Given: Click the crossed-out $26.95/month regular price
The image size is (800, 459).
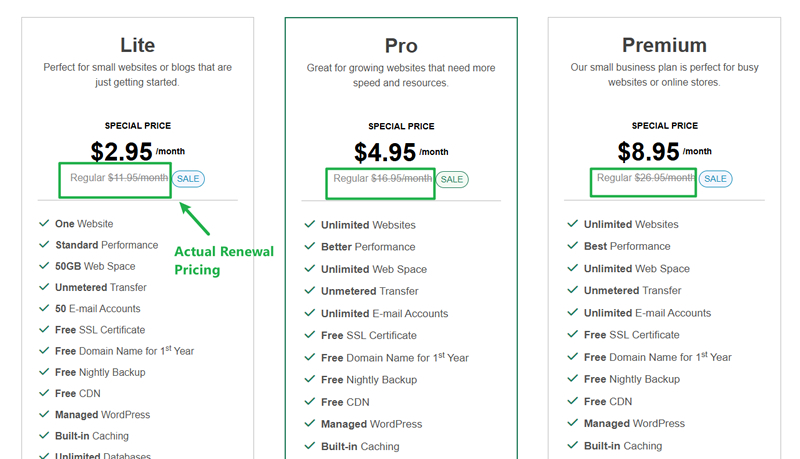Looking at the screenshot, I should coord(664,178).
